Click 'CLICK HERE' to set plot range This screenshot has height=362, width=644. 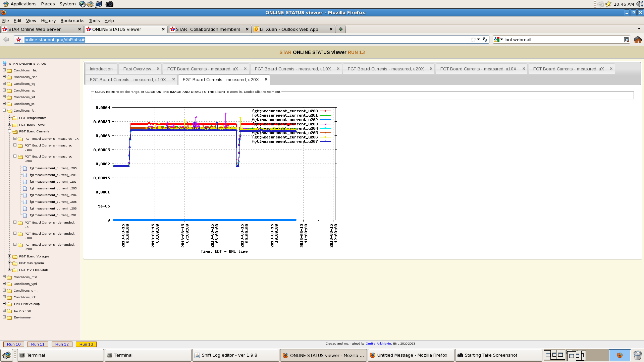pyautogui.click(x=105, y=92)
